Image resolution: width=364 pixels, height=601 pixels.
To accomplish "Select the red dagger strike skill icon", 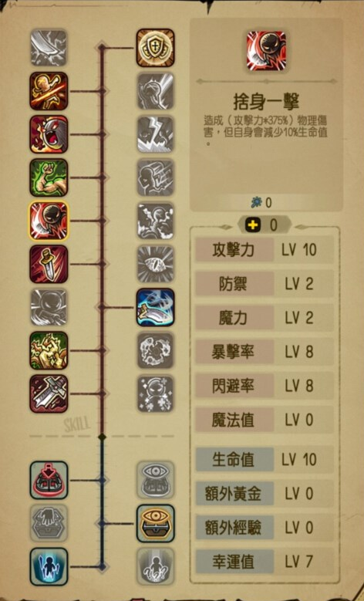I will (x=49, y=265).
